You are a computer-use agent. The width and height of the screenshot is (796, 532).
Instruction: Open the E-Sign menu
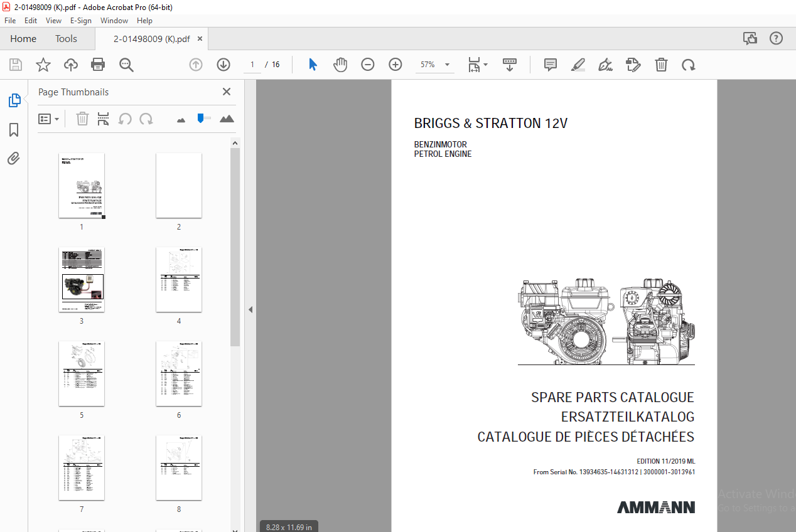(81, 21)
